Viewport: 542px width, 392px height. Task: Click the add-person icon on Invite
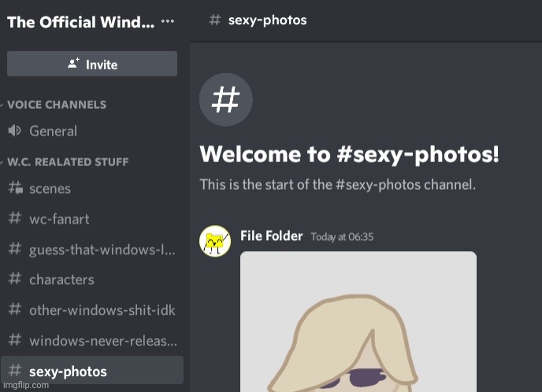pos(73,63)
